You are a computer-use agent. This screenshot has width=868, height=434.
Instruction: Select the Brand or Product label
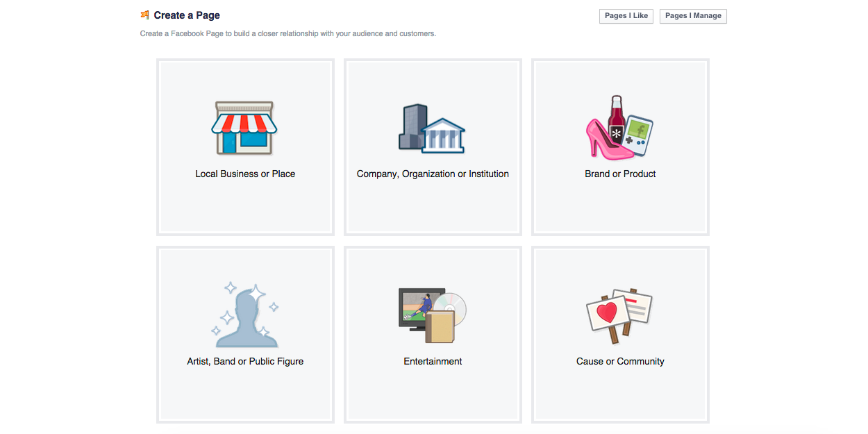tap(620, 174)
